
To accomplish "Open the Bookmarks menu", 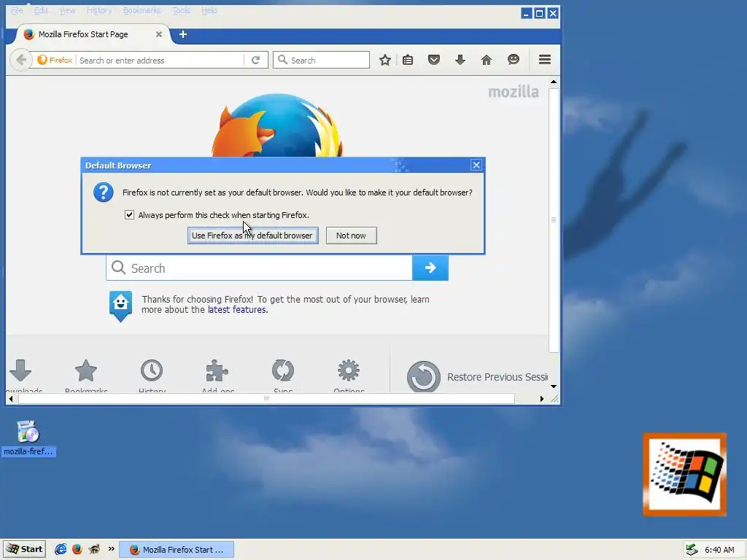I will [142, 10].
